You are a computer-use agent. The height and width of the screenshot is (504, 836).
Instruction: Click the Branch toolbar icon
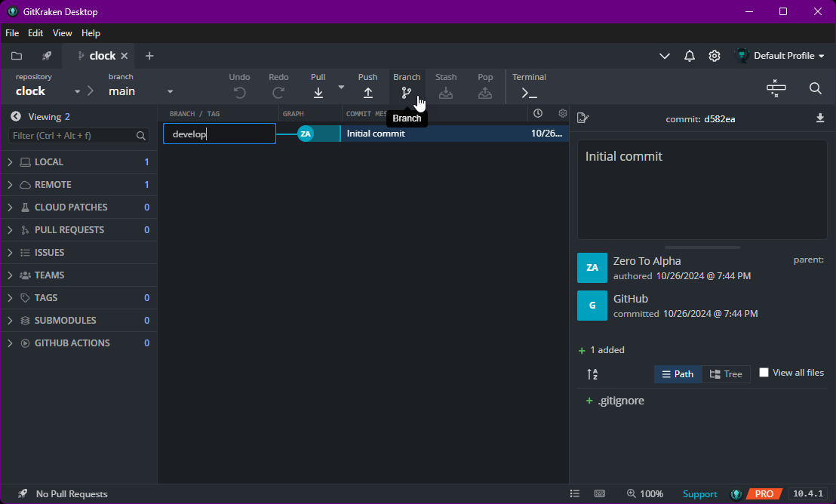pos(407,92)
